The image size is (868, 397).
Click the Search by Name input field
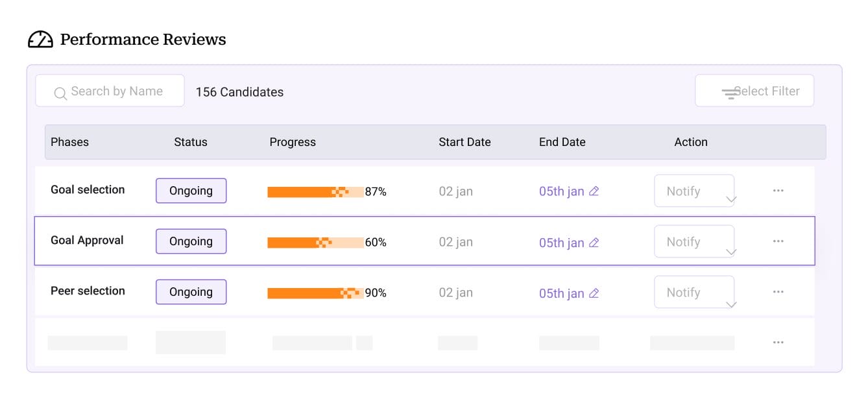tap(110, 91)
